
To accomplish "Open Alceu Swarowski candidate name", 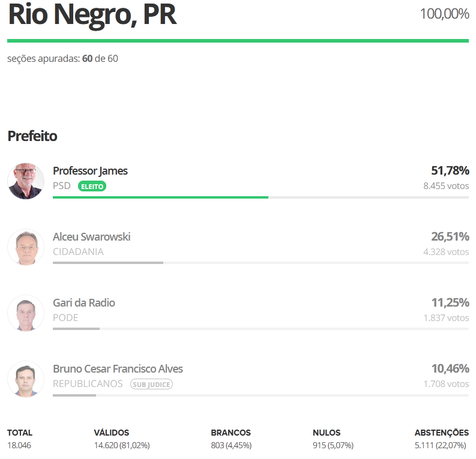I will pyautogui.click(x=91, y=237).
